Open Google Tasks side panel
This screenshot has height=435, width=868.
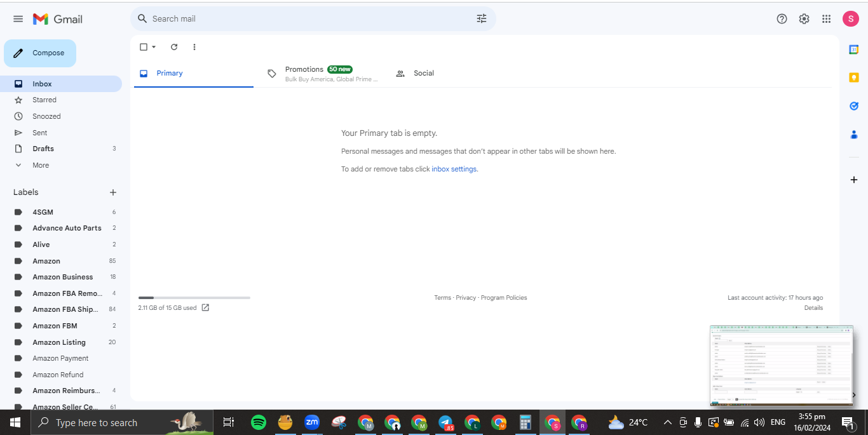coord(854,106)
